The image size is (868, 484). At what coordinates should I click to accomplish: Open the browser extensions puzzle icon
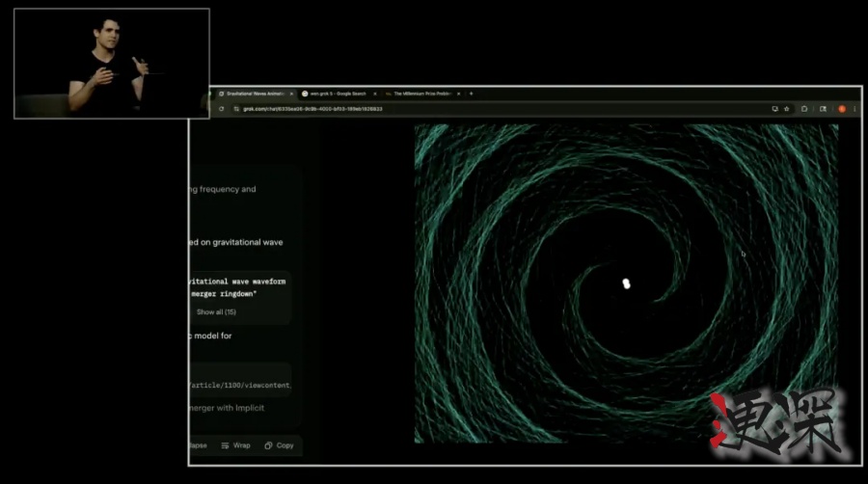click(804, 109)
